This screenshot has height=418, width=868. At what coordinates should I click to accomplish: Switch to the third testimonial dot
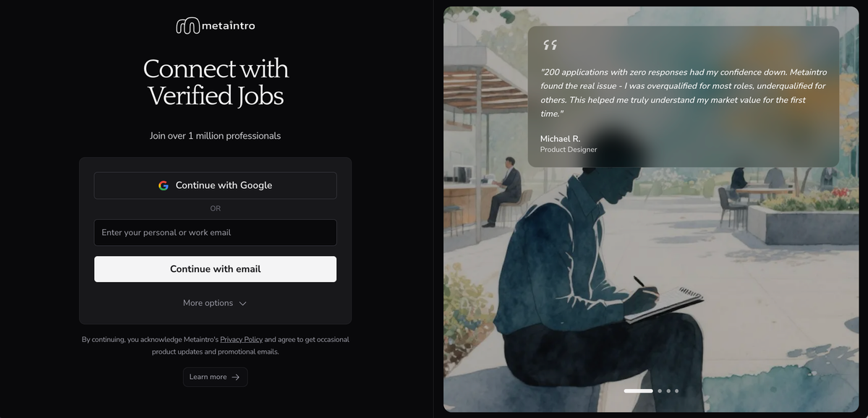coord(668,391)
